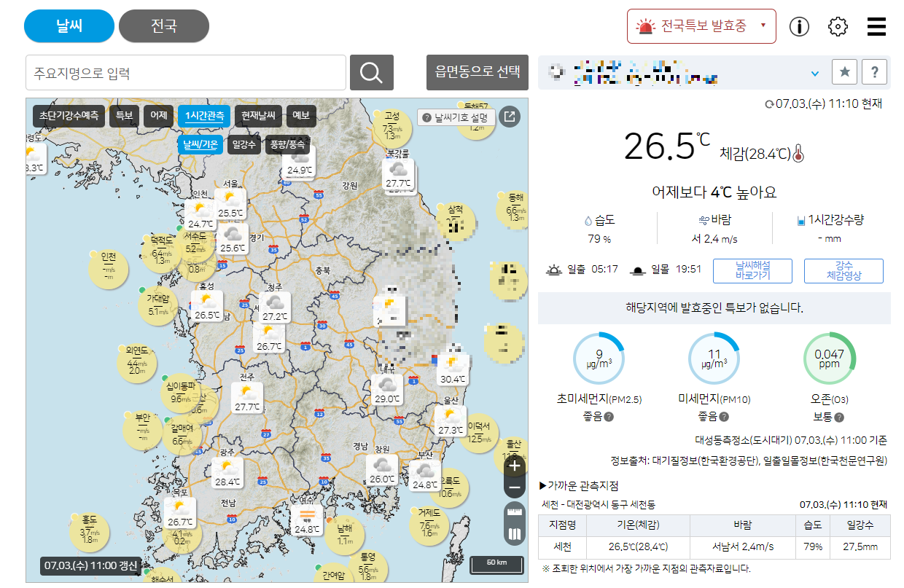Open help question mark button
This screenshot has width=904, height=588.
pyautogui.click(x=874, y=72)
